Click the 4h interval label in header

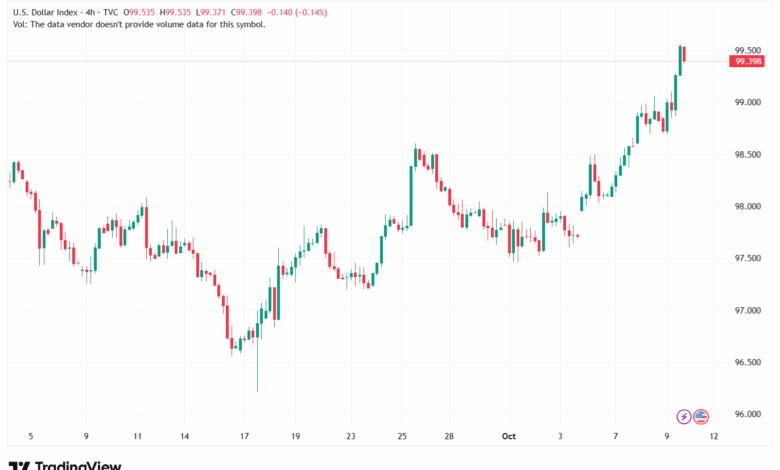click(90, 12)
